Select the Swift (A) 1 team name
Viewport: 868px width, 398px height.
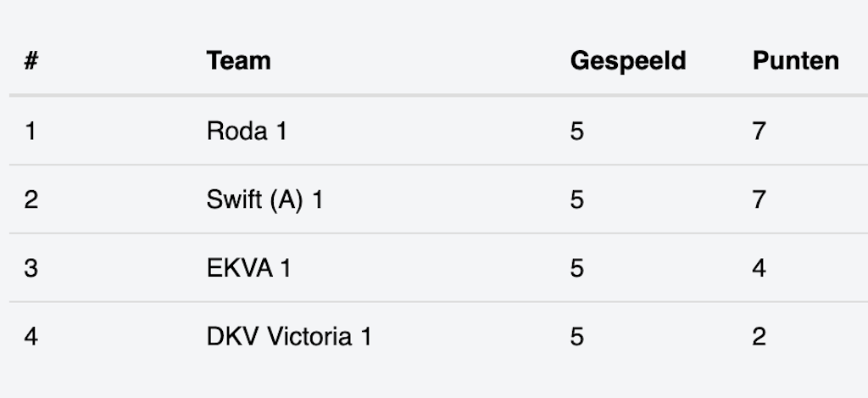click(264, 200)
